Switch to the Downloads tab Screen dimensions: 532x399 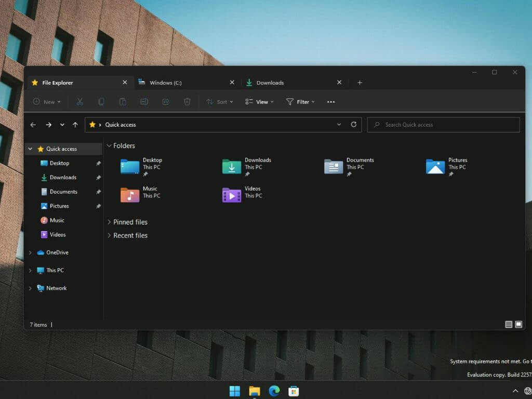pos(294,83)
